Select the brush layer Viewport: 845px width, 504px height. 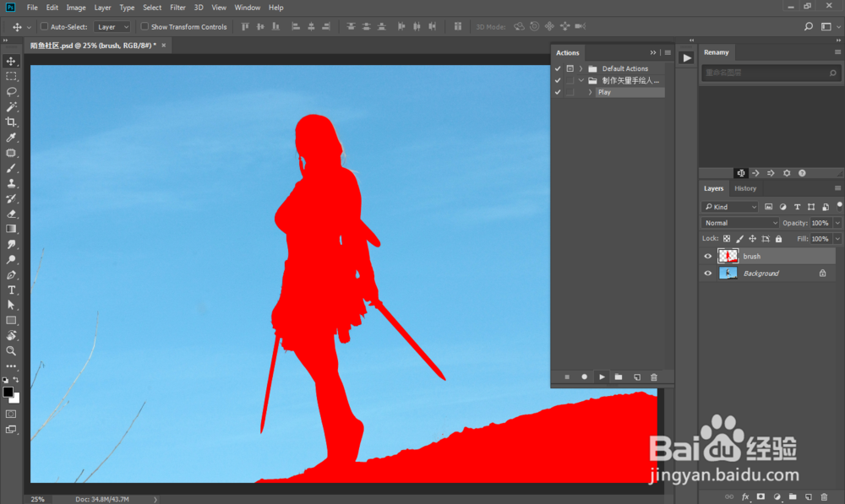[x=767, y=257]
